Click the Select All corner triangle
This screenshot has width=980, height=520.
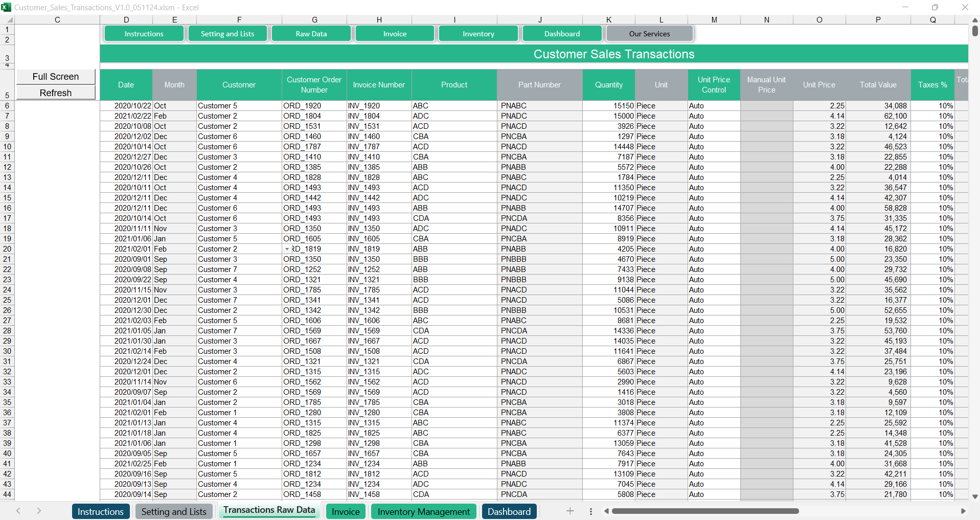(x=10, y=20)
